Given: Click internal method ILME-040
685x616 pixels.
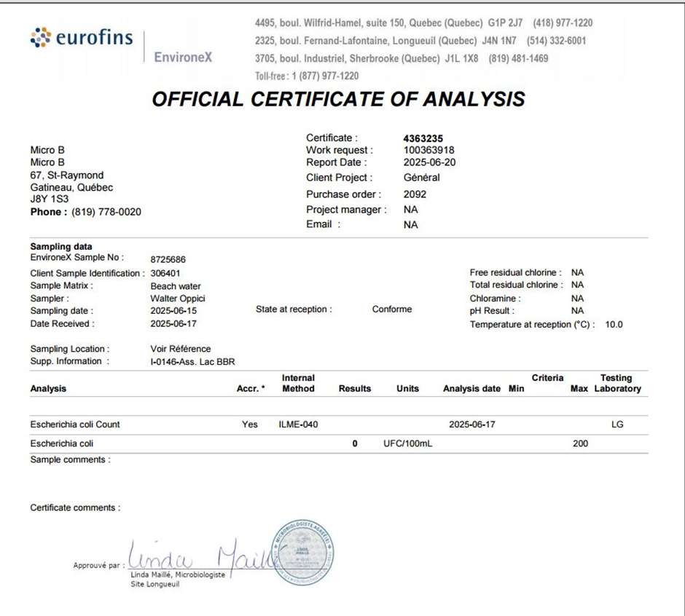Looking at the screenshot, I should [298, 425].
